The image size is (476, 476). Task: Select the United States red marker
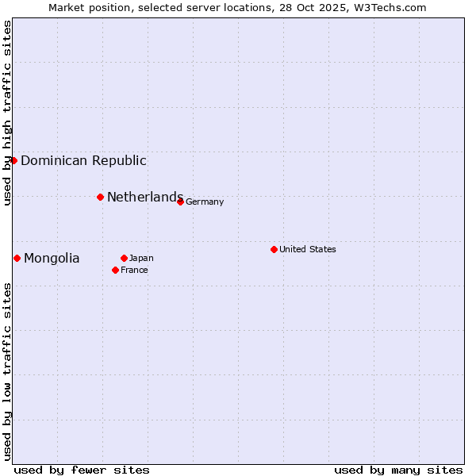(x=274, y=249)
